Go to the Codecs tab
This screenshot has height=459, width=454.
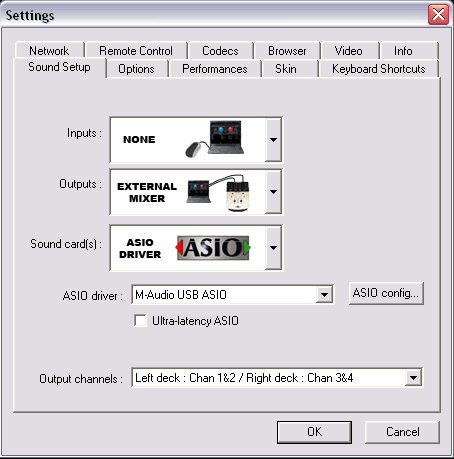[220, 51]
